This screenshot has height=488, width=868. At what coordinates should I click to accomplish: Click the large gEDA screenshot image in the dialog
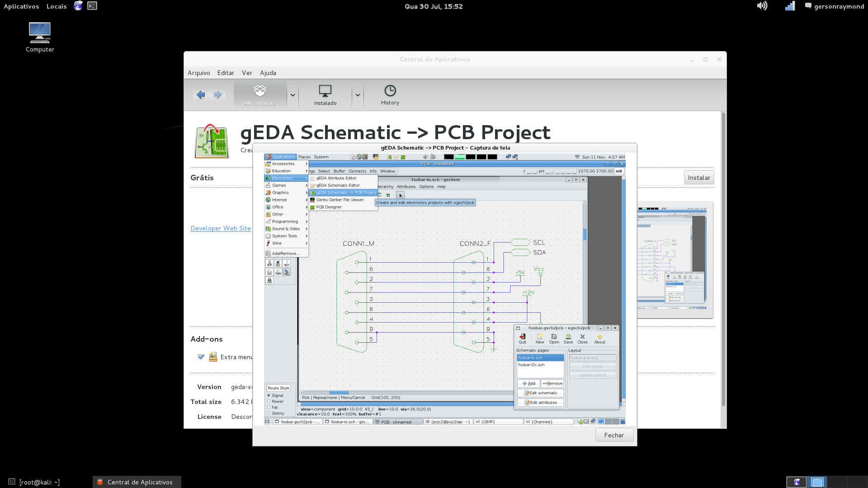tap(445, 289)
